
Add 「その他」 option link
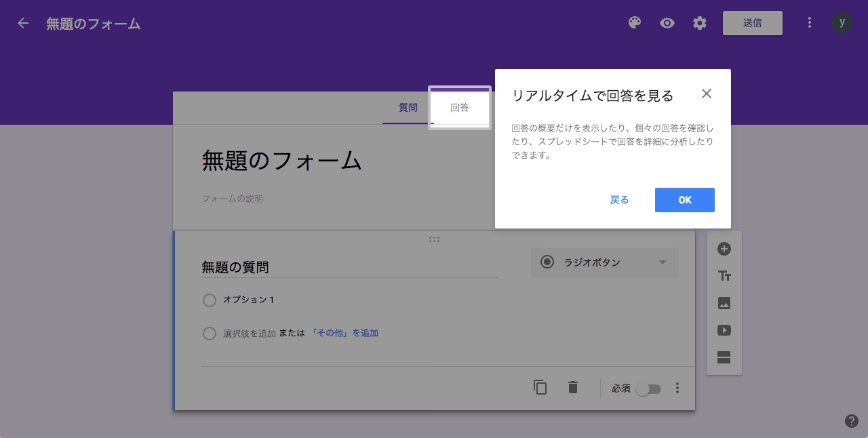(344, 334)
